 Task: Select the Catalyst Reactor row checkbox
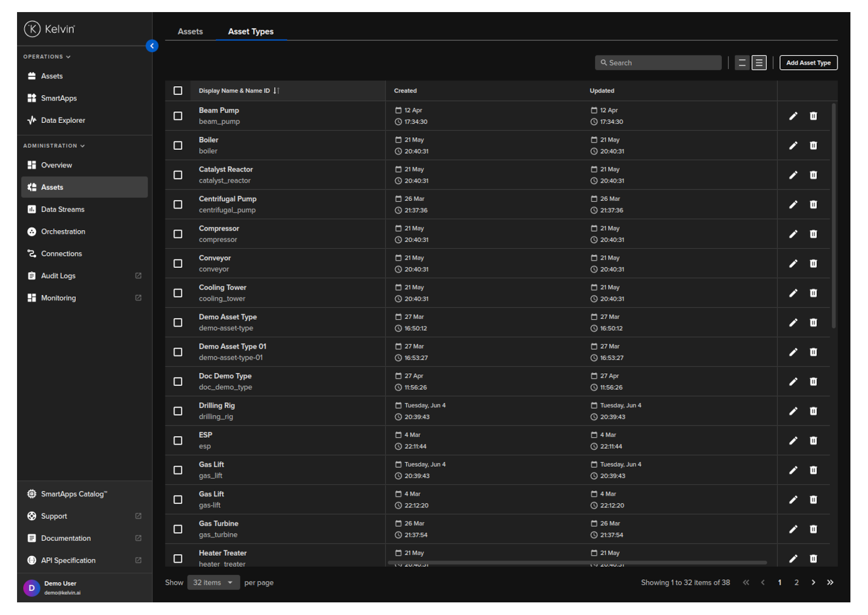coord(178,175)
